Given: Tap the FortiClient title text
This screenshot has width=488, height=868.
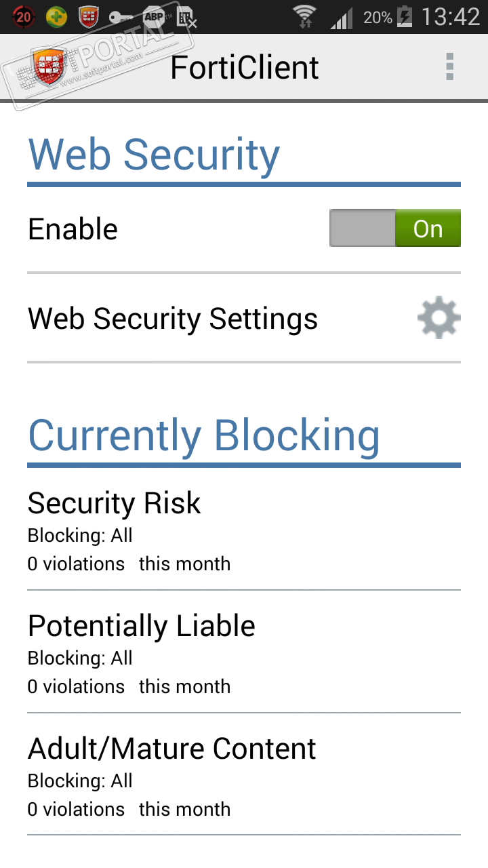Looking at the screenshot, I should pyautogui.click(x=244, y=68).
